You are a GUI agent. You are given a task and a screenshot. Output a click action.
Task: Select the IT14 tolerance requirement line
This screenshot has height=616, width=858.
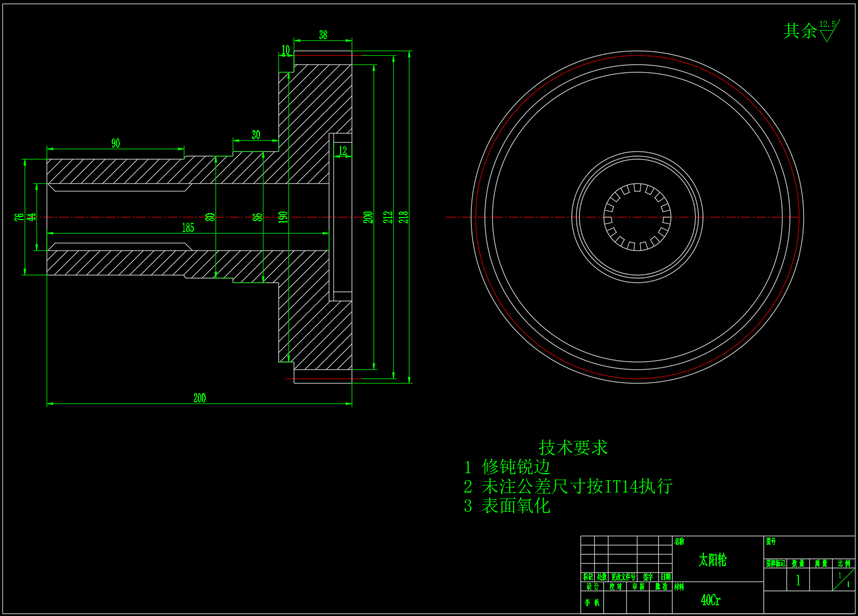coord(568,487)
